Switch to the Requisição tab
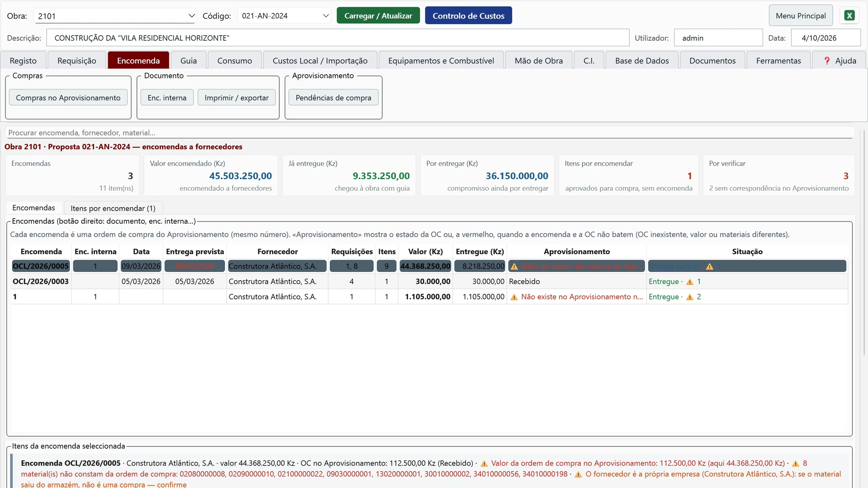868x488 pixels. click(77, 61)
